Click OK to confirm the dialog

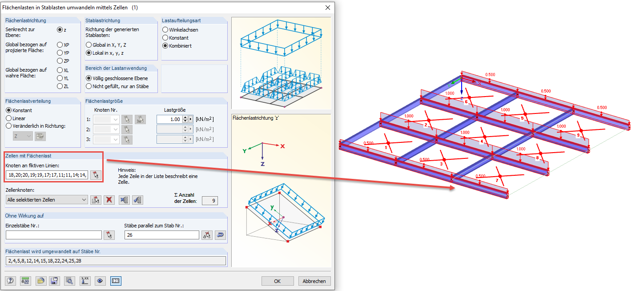click(x=278, y=281)
